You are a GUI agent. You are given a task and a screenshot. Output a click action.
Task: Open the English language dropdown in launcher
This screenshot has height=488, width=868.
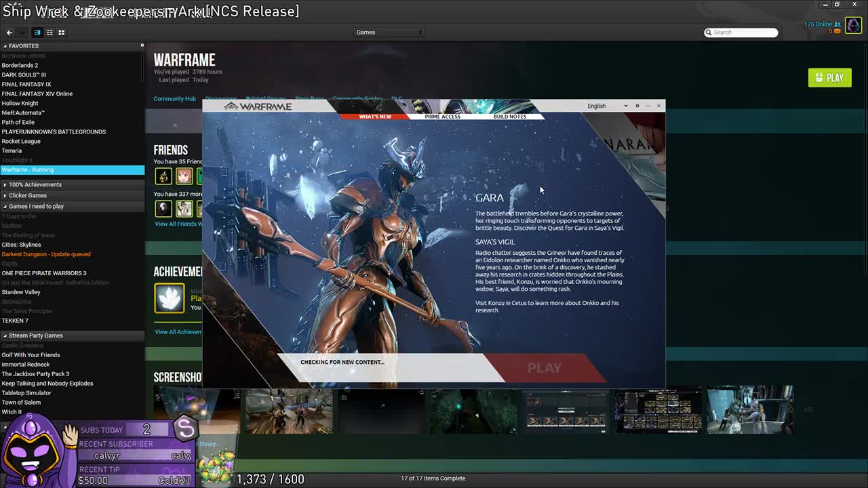click(x=608, y=106)
